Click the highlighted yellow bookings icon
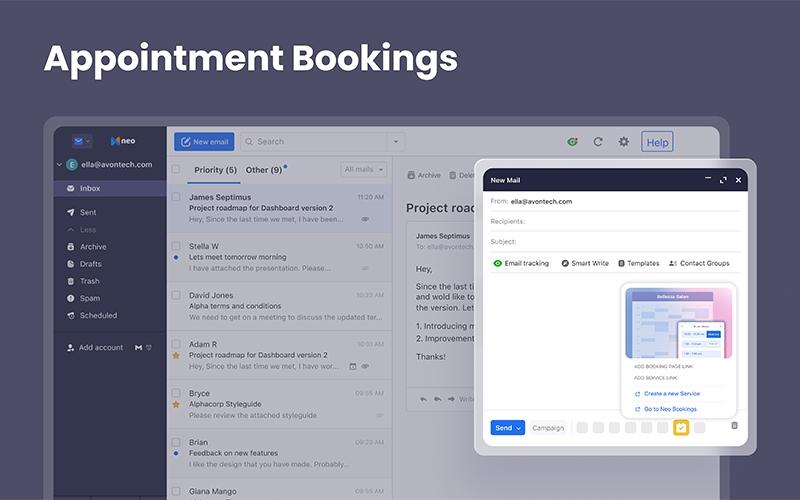 (x=681, y=428)
